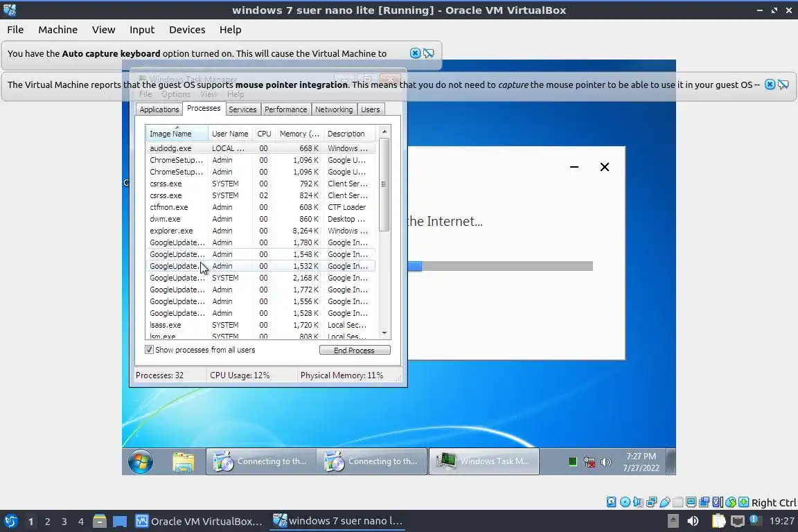
Task: Click the guest network tray icon
Action: click(x=589, y=462)
